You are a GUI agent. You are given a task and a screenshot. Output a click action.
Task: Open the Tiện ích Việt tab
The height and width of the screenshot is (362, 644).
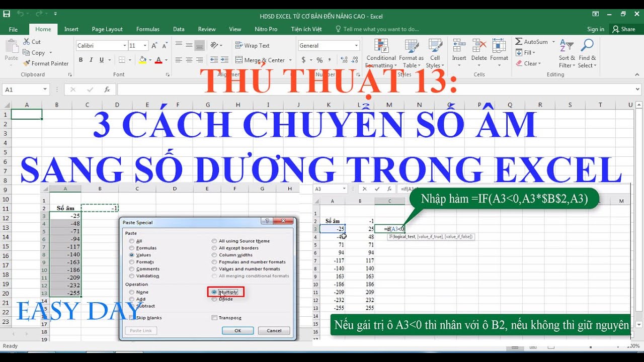click(306, 29)
